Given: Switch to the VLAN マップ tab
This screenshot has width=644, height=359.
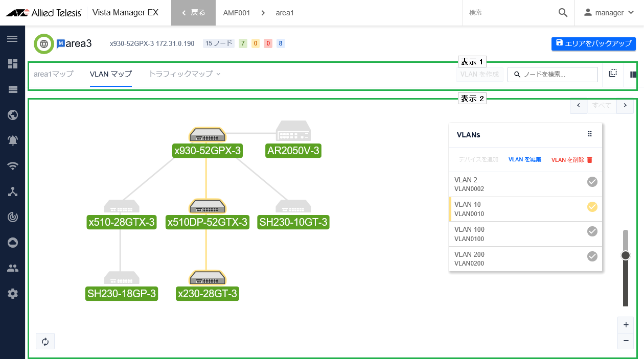Looking at the screenshot, I should (111, 74).
